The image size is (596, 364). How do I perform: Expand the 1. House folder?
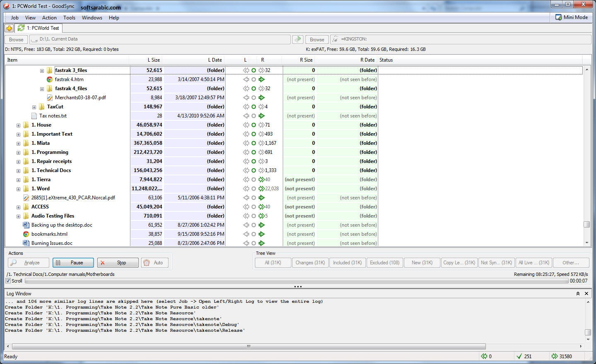tap(18, 125)
